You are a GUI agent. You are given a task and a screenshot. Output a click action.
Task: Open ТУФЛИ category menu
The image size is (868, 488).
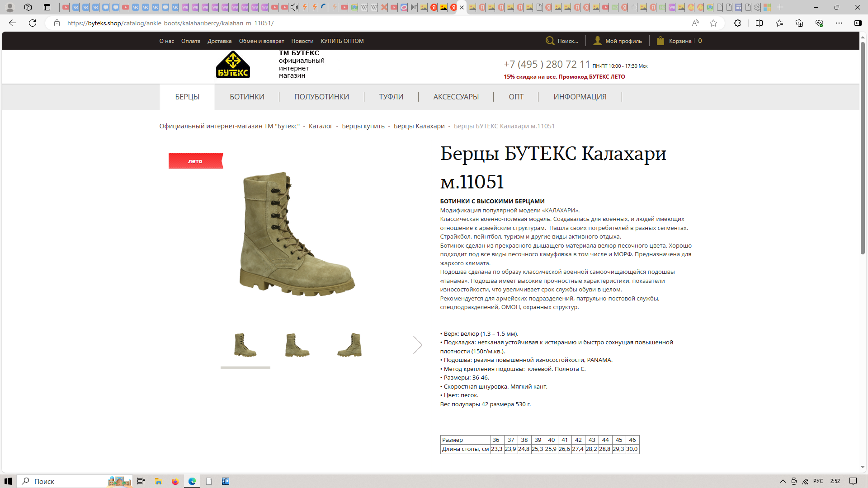[391, 97]
